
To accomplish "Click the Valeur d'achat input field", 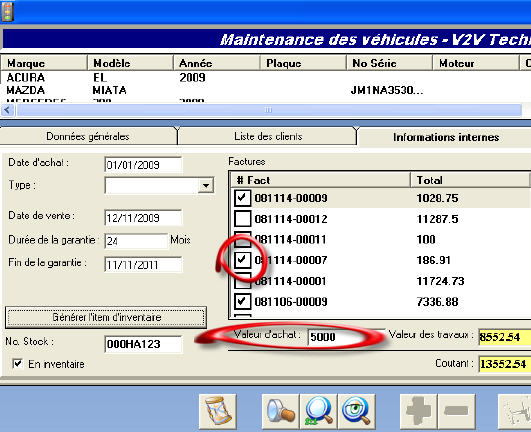I will point(346,337).
